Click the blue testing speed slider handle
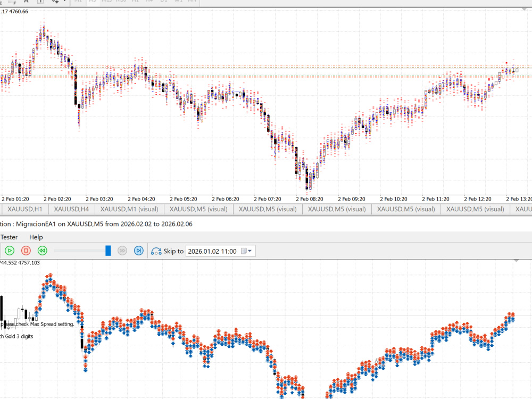The height and width of the screenshot is (399, 532). tap(108, 251)
